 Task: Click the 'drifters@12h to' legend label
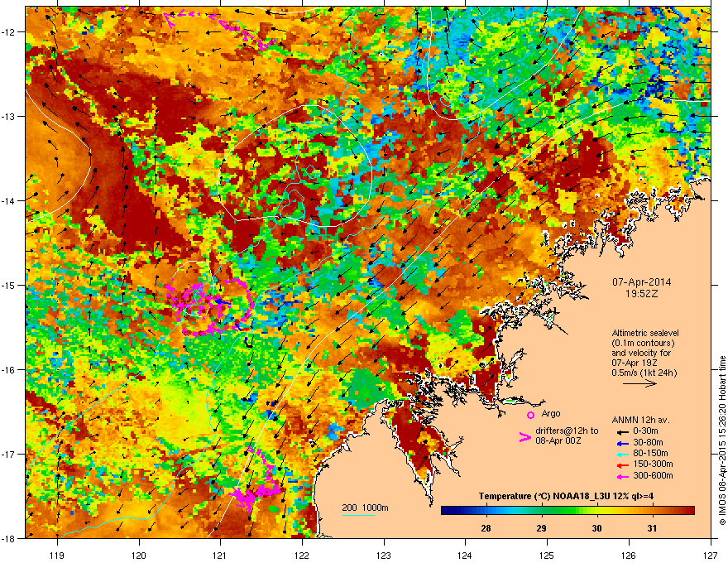pos(567,431)
